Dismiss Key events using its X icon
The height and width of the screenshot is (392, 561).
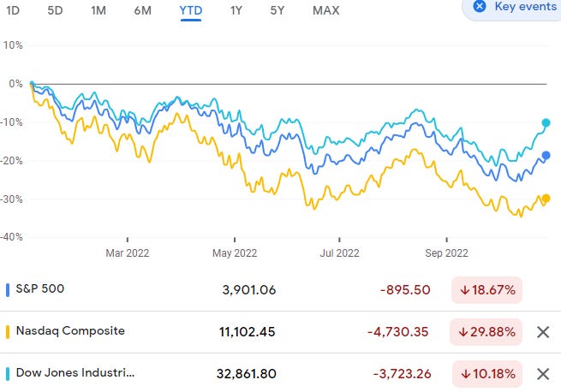coord(480,6)
